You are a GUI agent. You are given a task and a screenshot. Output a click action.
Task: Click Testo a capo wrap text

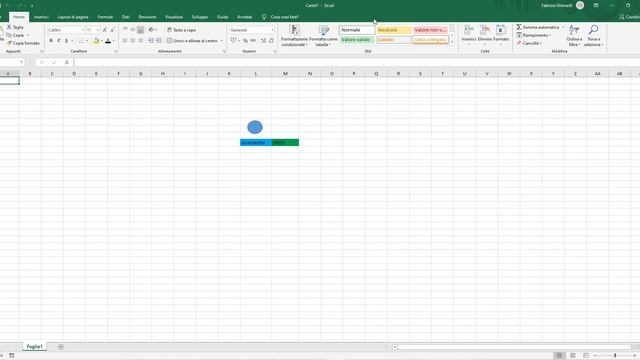click(181, 30)
